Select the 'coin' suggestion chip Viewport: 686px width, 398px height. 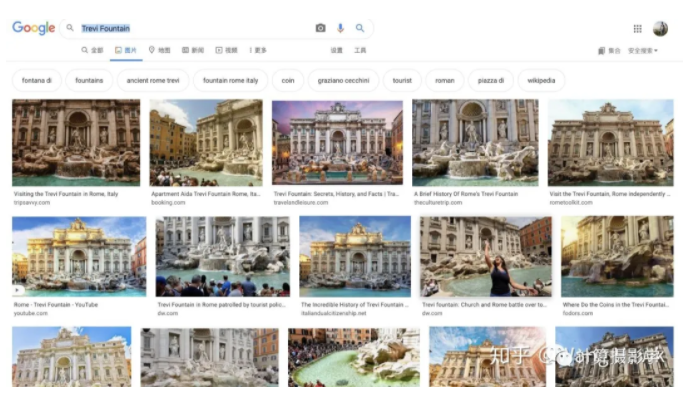pos(288,80)
